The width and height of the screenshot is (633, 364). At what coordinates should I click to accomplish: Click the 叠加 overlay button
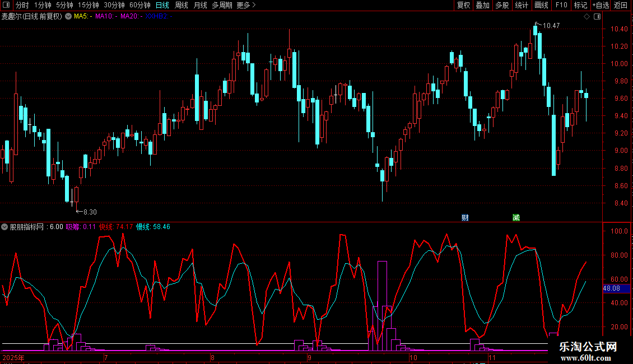482,5
